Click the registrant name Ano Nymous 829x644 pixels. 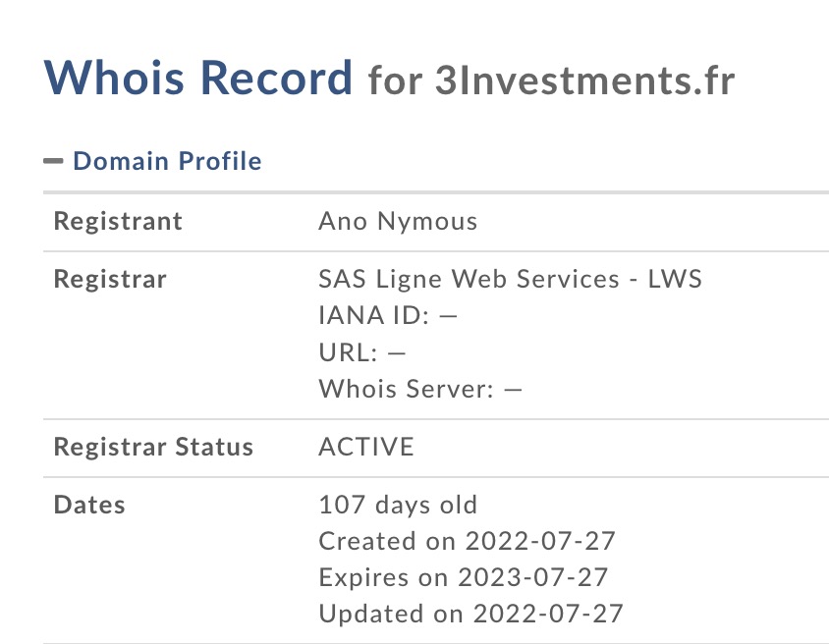coord(398,221)
